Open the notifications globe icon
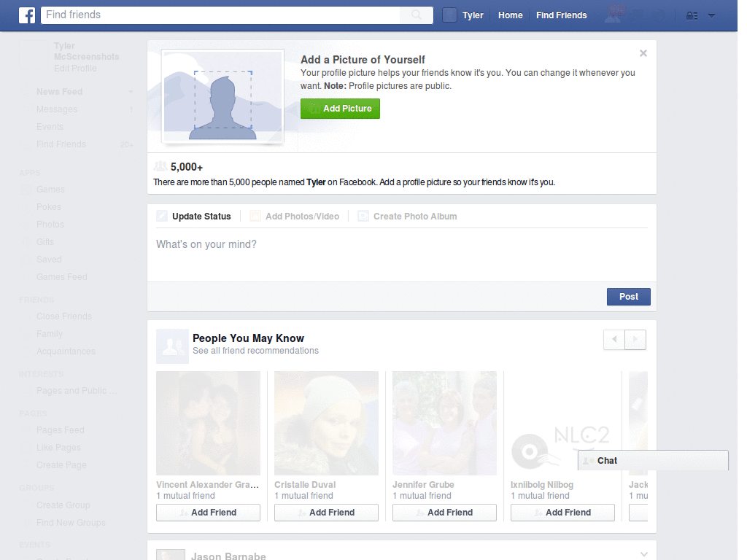 (x=659, y=15)
